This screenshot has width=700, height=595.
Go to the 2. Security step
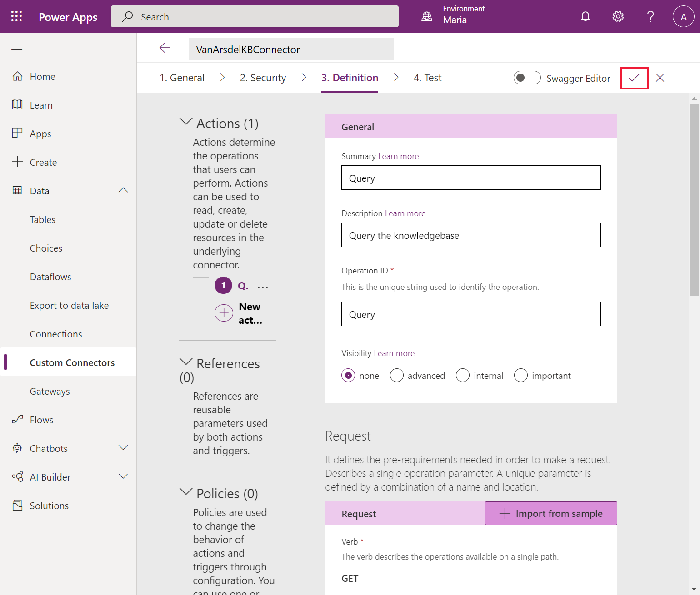tap(263, 78)
